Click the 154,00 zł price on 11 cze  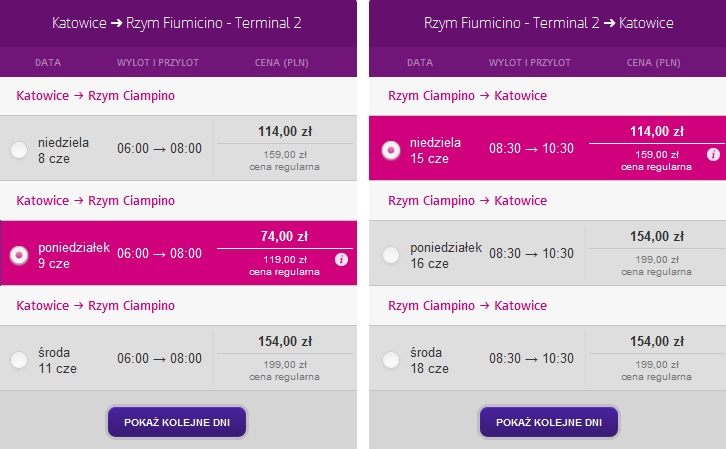pyautogui.click(x=285, y=342)
